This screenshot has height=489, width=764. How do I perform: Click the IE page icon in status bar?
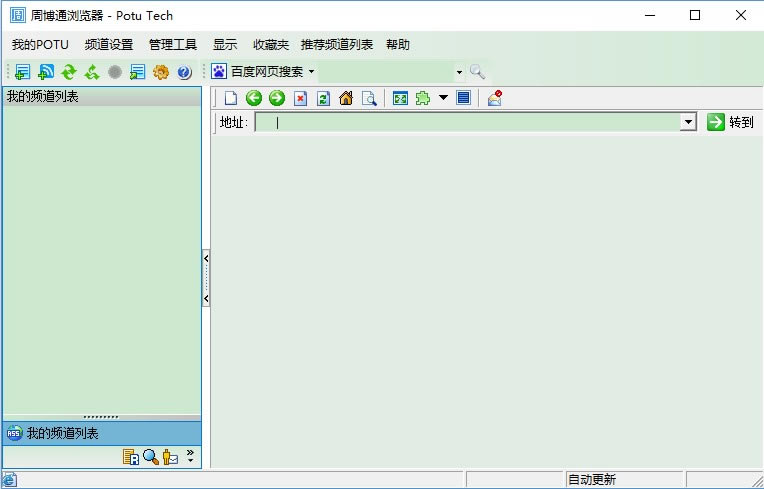point(10,480)
